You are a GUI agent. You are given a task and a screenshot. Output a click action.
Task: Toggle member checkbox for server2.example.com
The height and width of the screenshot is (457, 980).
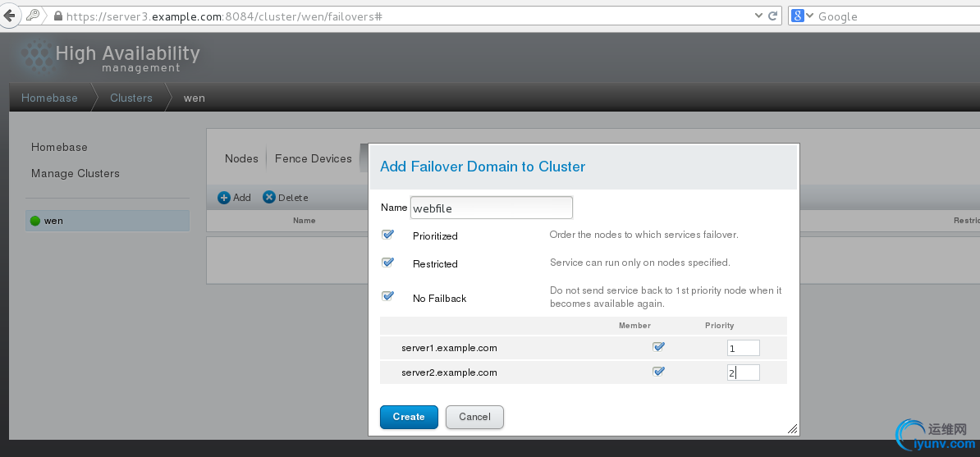[658, 372]
